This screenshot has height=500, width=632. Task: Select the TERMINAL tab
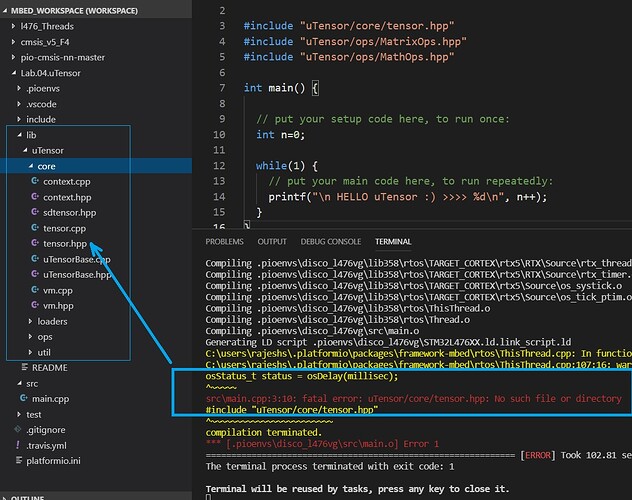393,242
